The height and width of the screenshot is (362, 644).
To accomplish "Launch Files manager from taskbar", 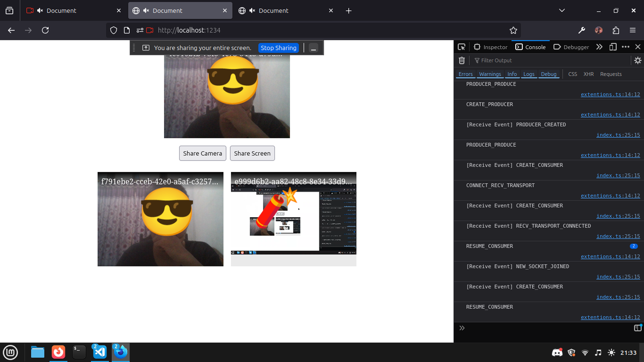I will tap(38, 352).
